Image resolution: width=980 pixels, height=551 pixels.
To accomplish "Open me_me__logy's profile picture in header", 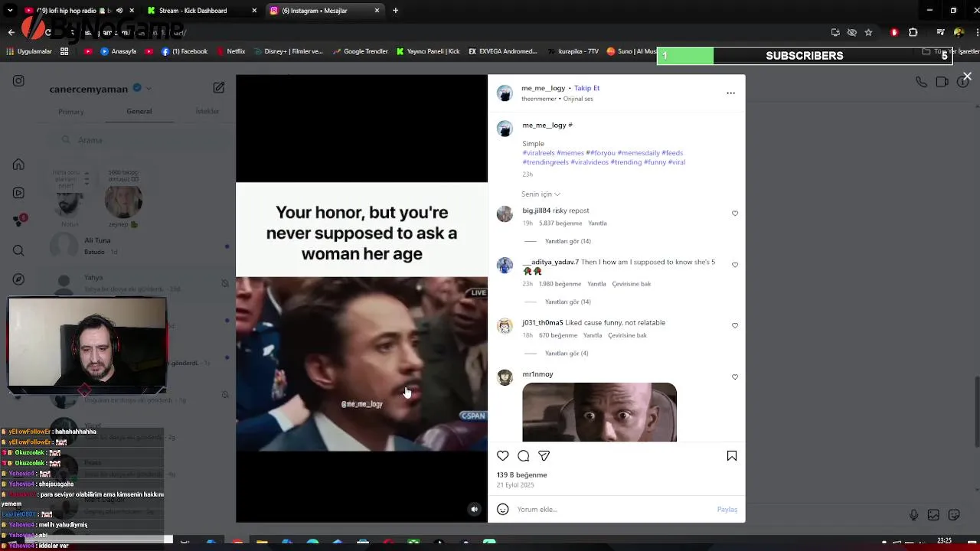I will [505, 93].
